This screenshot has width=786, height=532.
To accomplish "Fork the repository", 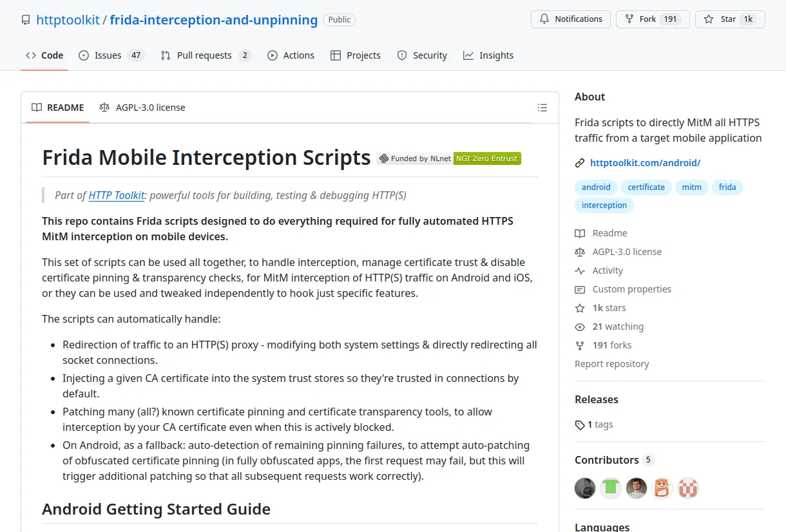I will [x=652, y=19].
